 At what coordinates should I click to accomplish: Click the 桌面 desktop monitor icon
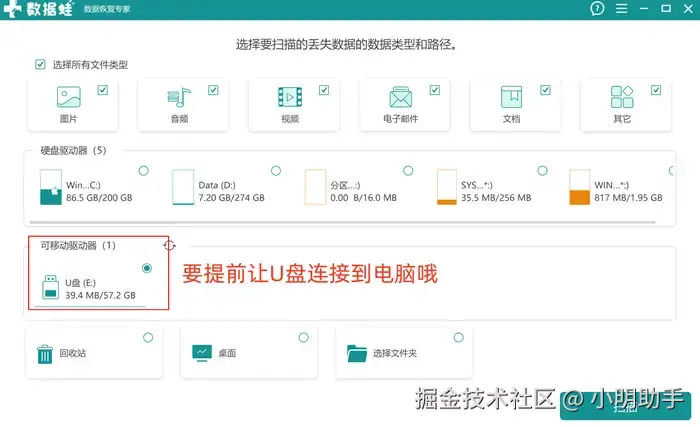[202, 353]
